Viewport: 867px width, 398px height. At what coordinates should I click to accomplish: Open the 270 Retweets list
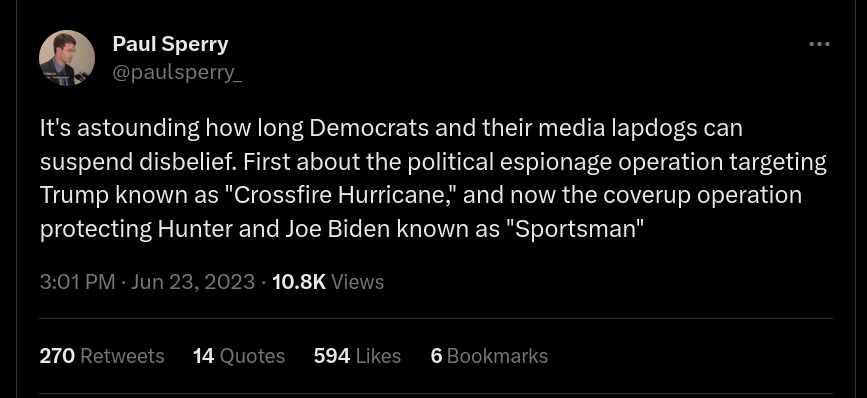pyautogui.click(x=102, y=356)
